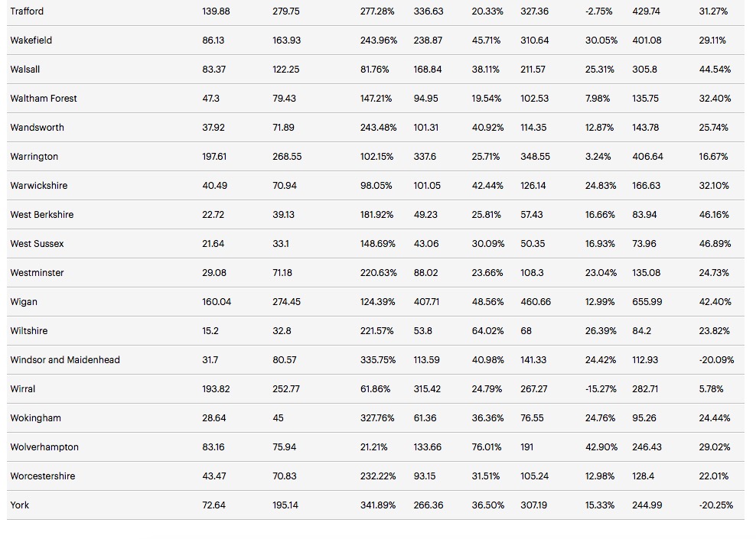The height and width of the screenshot is (539, 756).
Task: Click Wirral's -15.27% cell
Action: tap(600, 389)
